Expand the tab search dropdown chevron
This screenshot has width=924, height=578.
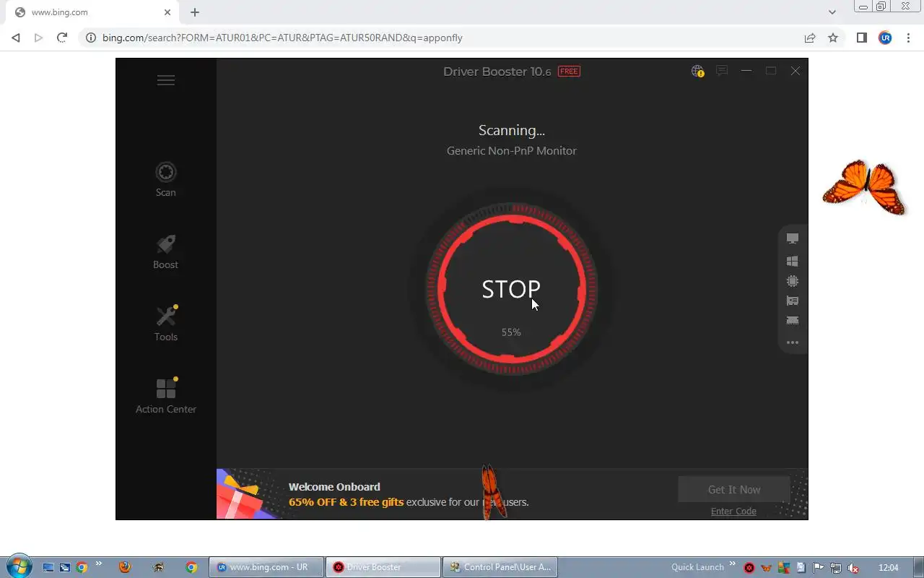[832, 12]
